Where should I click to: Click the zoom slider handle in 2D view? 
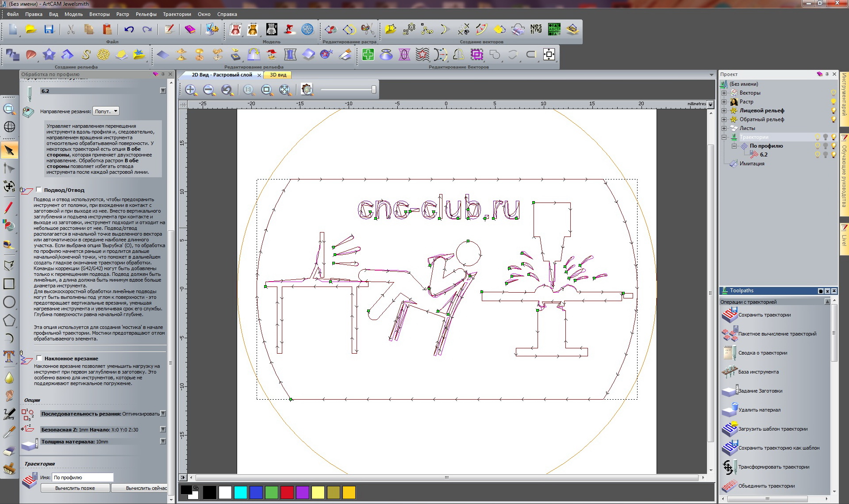tap(374, 90)
